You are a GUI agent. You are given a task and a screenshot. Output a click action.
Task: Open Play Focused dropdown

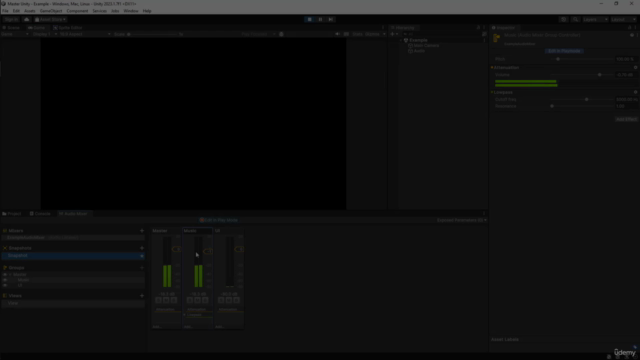coord(257,34)
